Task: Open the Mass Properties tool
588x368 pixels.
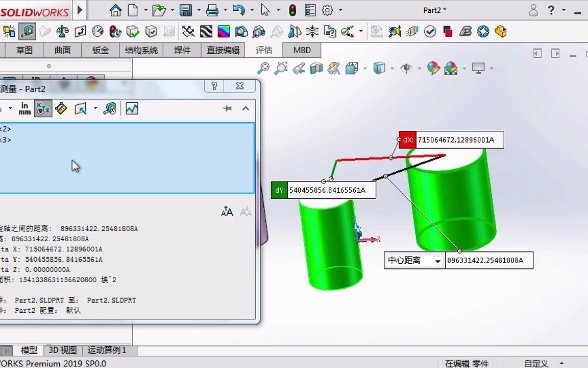Action: (63, 31)
